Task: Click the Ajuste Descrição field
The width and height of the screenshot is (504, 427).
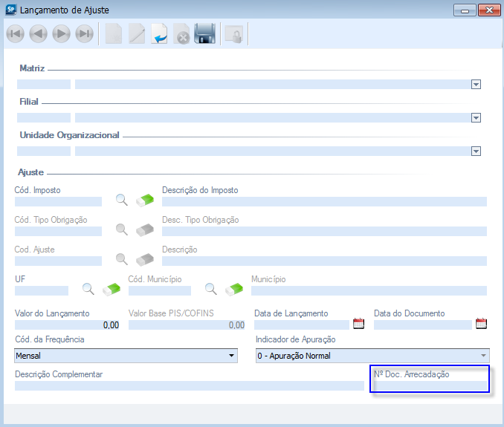Action: [324, 261]
